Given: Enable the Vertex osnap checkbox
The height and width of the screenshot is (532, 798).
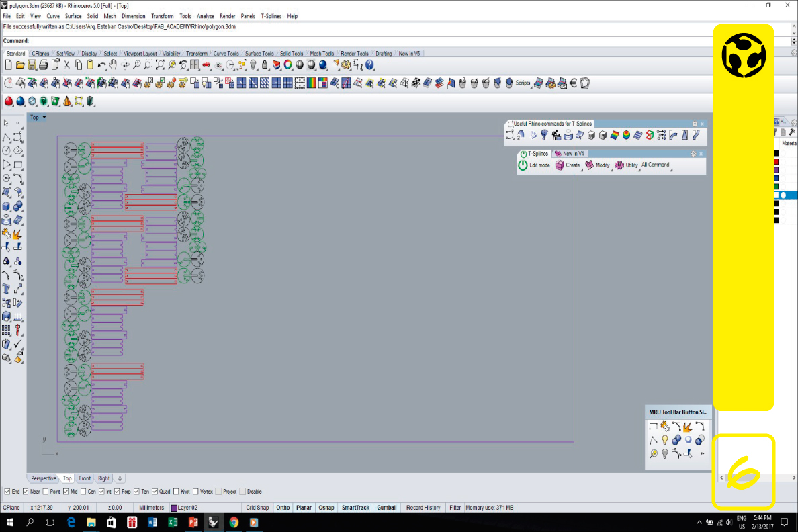Looking at the screenshot, I should 195,492.
